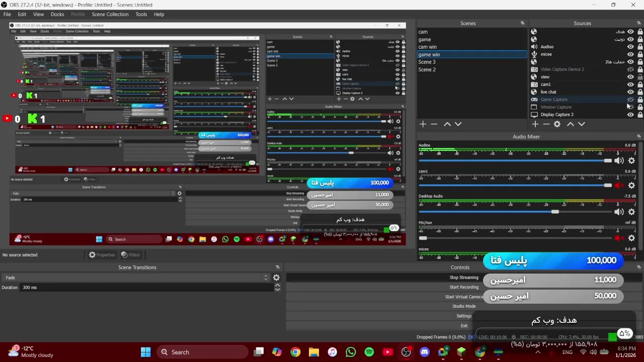Add a new scene with the plus icon
The height and width of the screenshot is (362, 644).
pyautogui.click(x=423, y=124)
